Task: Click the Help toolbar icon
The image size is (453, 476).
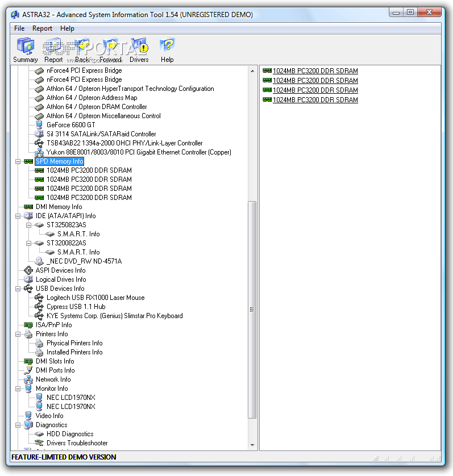Action: [x=167, y=50]
